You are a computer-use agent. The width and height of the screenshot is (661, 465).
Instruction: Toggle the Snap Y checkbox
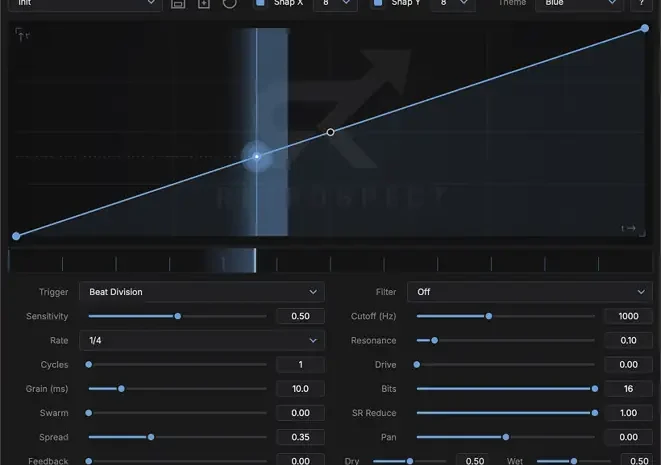pos(378,3)
